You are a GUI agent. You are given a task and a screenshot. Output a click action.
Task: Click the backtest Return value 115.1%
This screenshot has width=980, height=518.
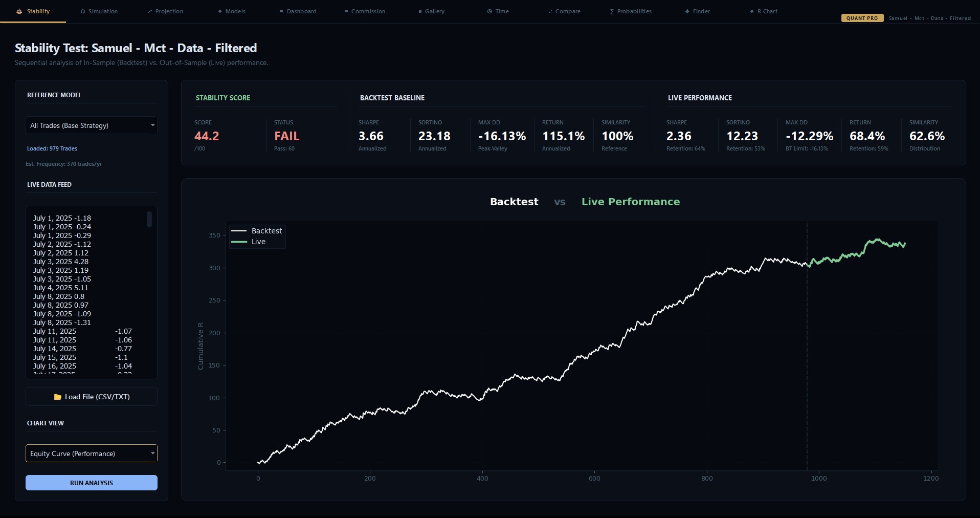coord(563,136)
